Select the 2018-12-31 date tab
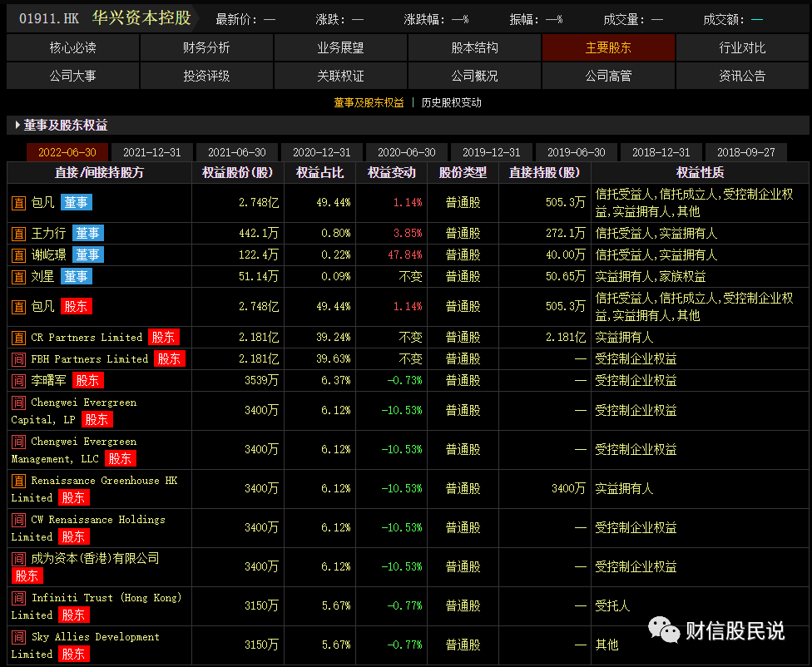 coord(661,152)
